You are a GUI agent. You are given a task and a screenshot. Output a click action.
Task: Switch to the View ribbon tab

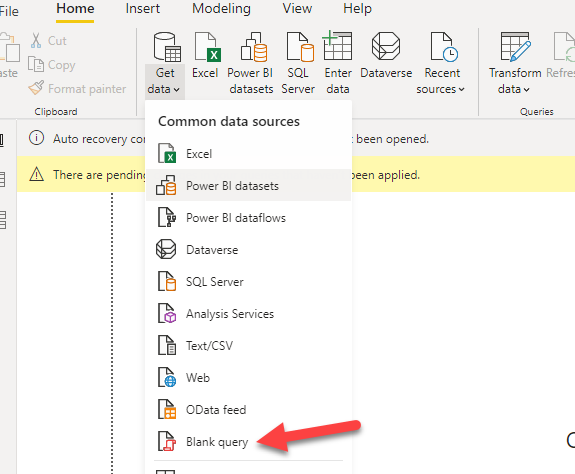click(x=297, y=8)
